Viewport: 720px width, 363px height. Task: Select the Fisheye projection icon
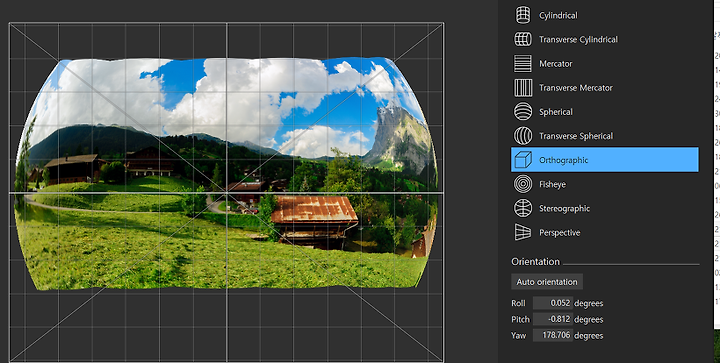pyautogui.click(x=523, y=184)
